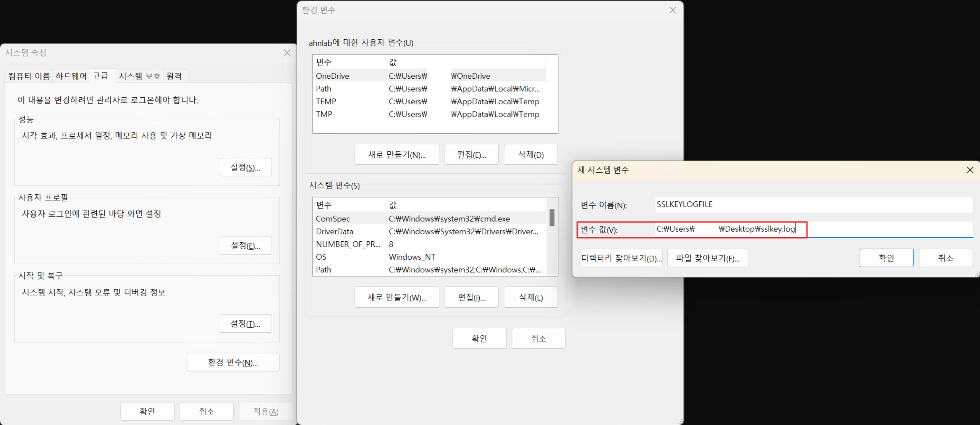This screenshot has height=425, width=980.
Task: Switch to the 컴퓨터 이름 tab
Action: pos(29,76)
